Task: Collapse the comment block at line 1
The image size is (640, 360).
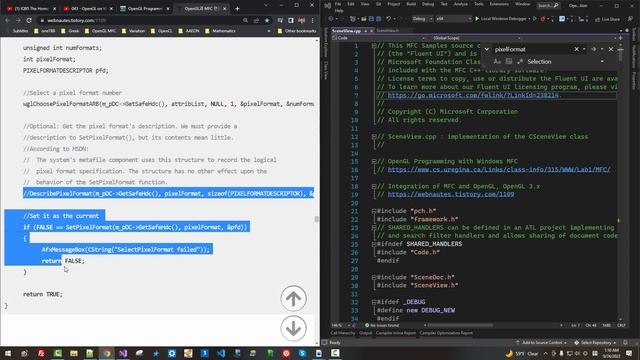Action: [x=374, y=46]
